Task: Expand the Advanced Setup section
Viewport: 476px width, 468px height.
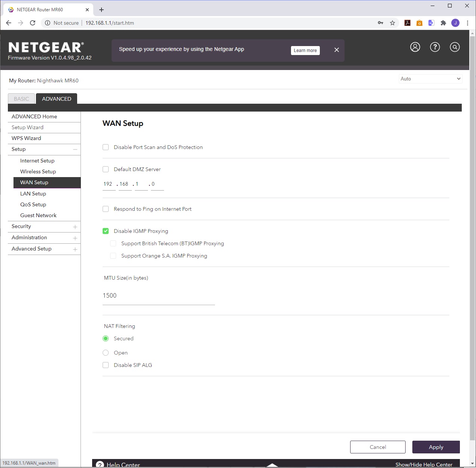Action: (44, 249)
